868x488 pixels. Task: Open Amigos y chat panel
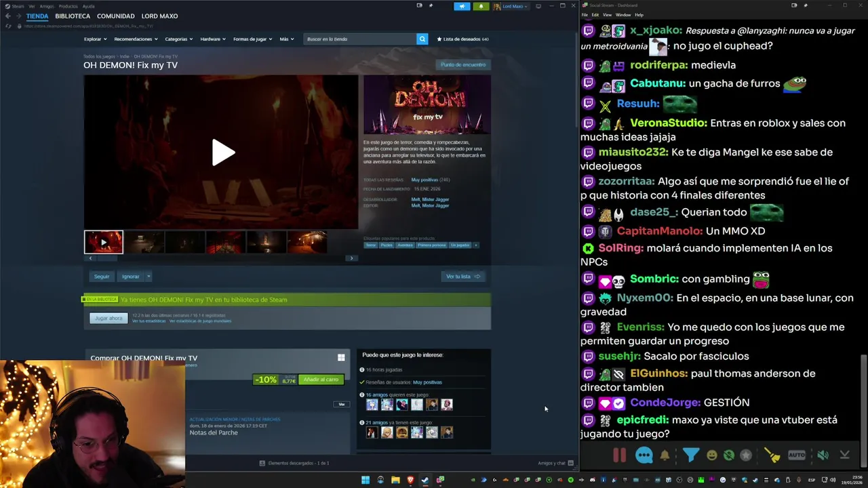[555, 463]
